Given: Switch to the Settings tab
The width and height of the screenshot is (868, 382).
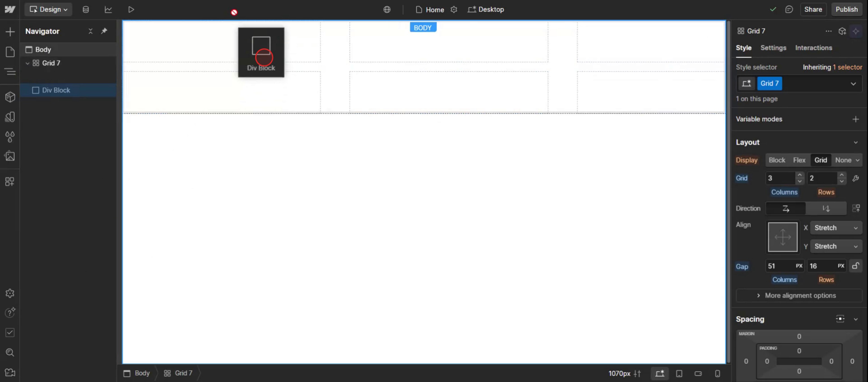Looking at the screenshot, I should pyautogui.click(x=773, y=48).
